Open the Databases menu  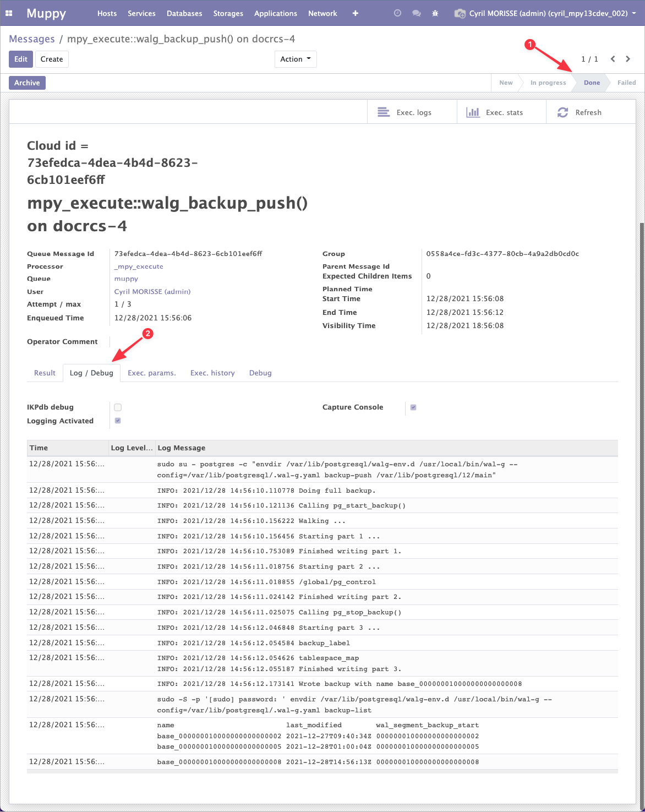pyautogui.click(x=184, y=13)
